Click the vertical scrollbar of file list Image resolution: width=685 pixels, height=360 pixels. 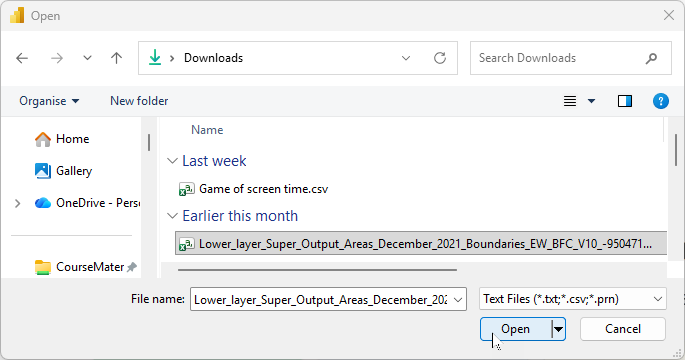tap(676, 150)
